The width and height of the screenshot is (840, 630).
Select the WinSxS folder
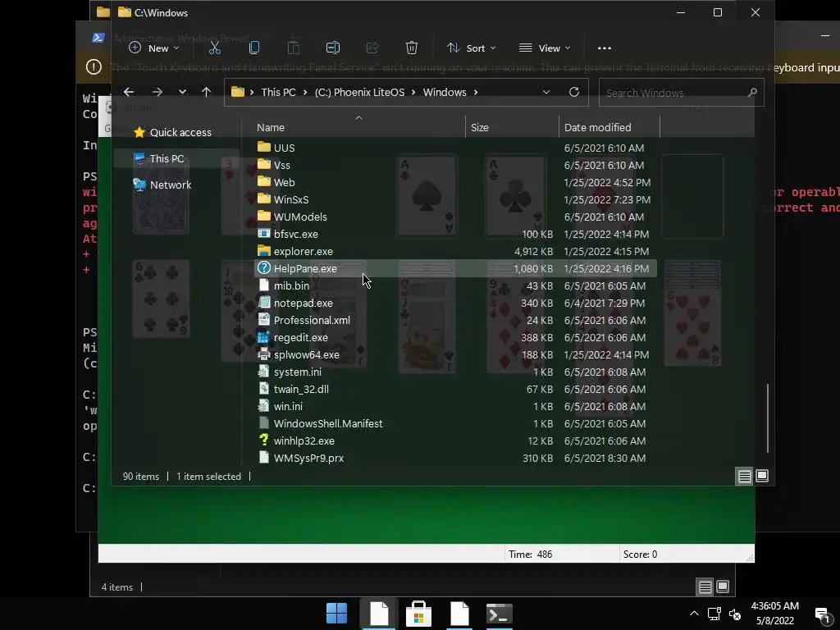pos(454,199)
